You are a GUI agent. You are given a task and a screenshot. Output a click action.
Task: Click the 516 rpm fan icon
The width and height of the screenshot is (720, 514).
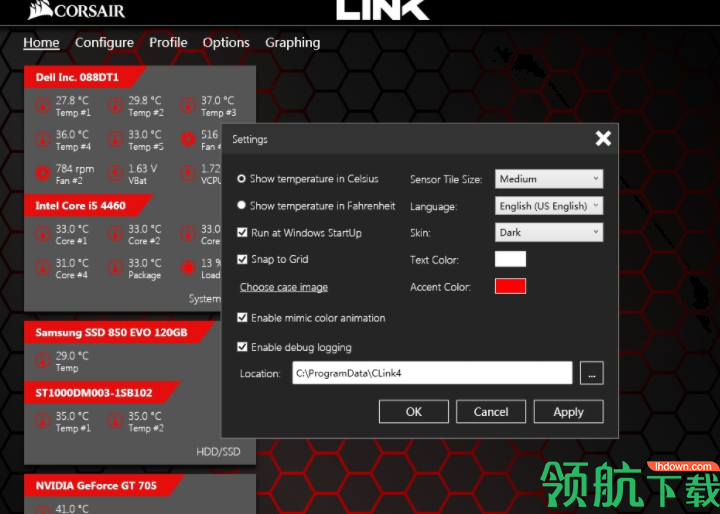tap(188, 140)
